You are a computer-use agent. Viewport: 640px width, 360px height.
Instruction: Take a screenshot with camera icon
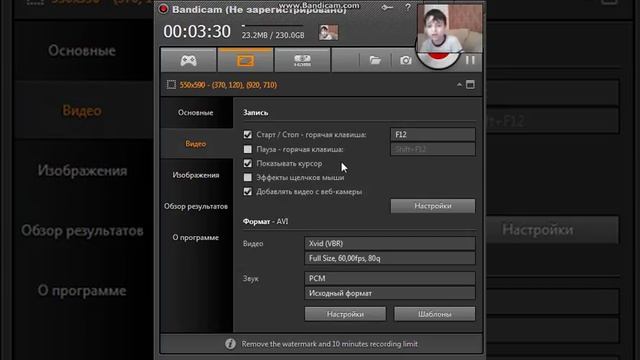pyautogui.click(x=405, y=60)
